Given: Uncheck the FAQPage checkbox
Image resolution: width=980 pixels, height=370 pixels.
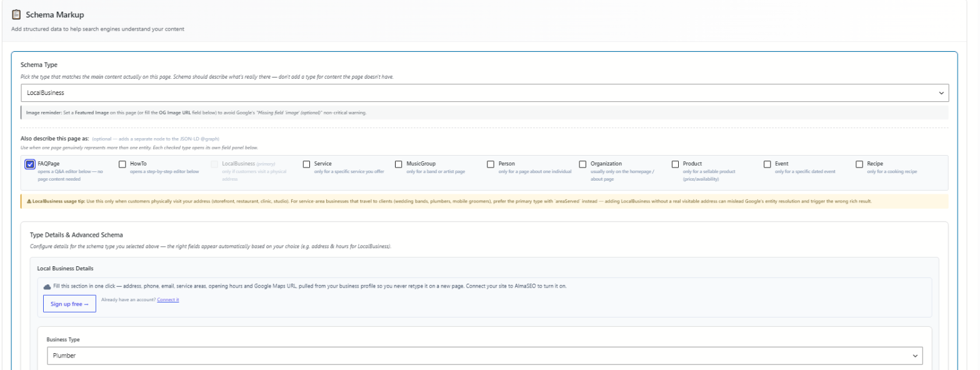Looking at the screenshot, I should coord(30,164).
